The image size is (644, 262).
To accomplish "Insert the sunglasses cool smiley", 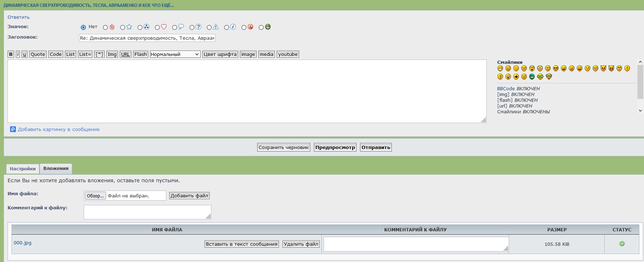I will 556,68.
